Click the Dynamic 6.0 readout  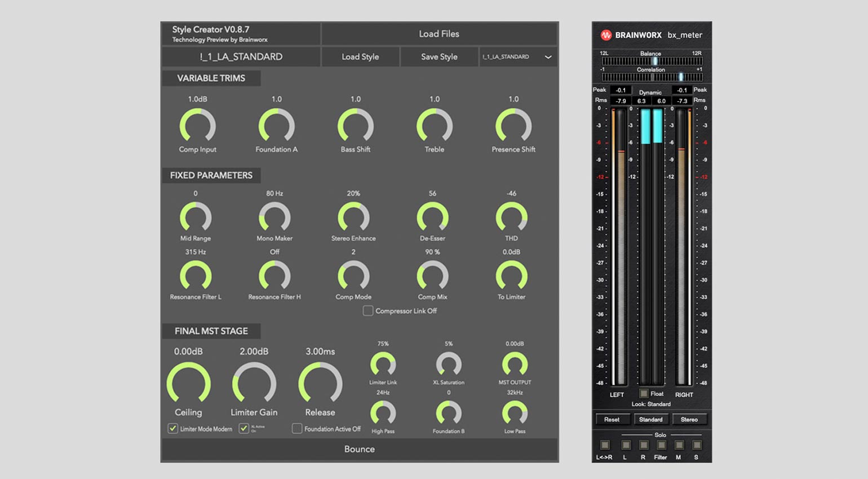point(661,101)
